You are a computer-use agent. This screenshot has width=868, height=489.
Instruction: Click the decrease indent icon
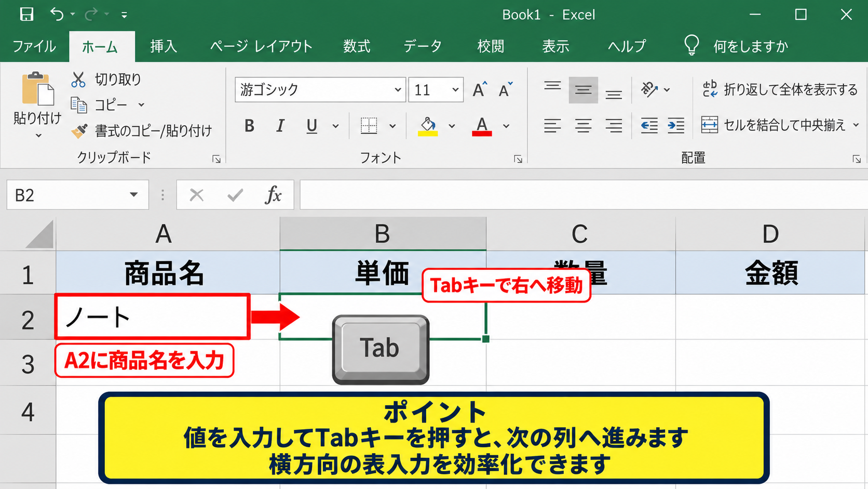click(x=649, y=125)
